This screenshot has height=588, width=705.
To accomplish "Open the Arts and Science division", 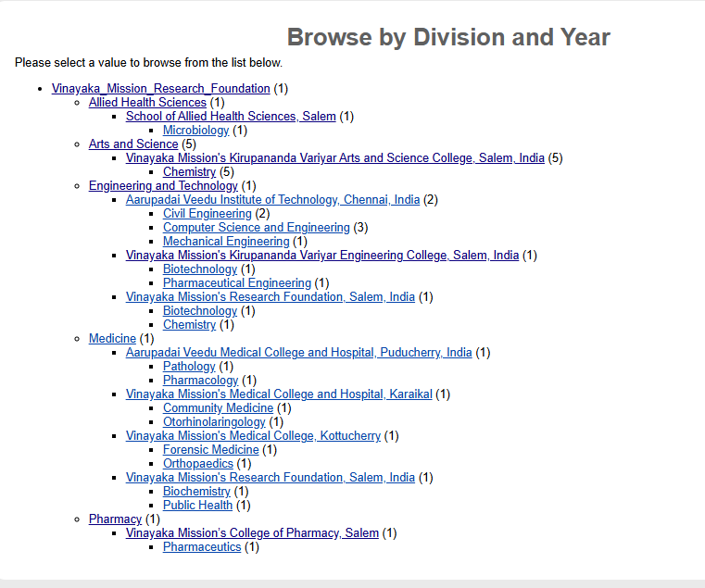I will 133,144.
